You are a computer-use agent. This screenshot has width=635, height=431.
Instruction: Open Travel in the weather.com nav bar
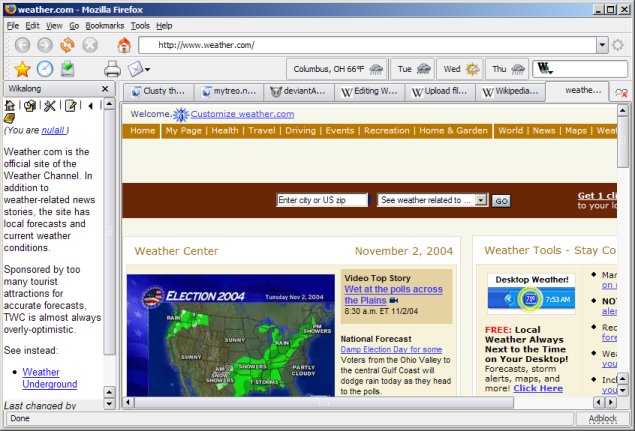(262, 131)
